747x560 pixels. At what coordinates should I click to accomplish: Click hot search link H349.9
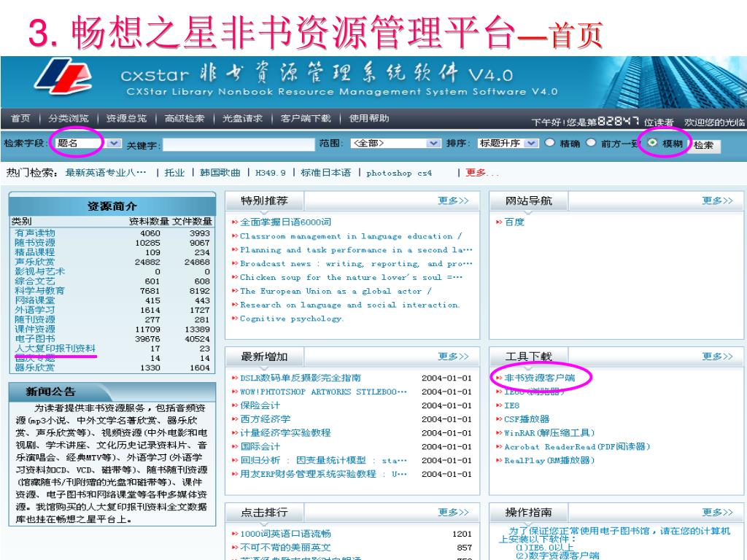coord(271,173)
